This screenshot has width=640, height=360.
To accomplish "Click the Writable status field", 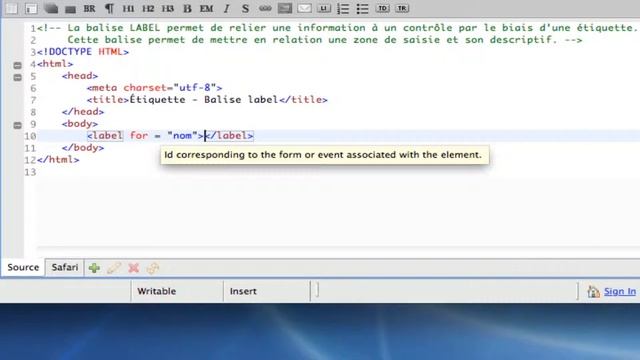I will (x=177, y=291).
